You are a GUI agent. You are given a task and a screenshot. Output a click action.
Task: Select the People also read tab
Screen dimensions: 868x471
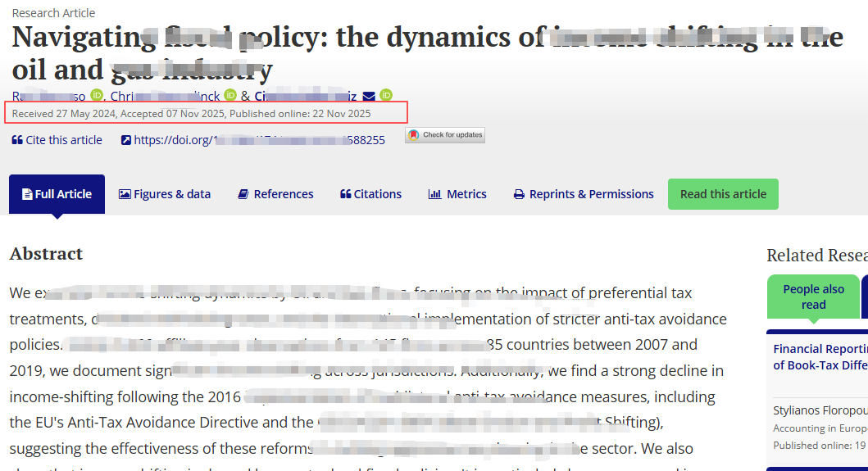pos(813,297)
